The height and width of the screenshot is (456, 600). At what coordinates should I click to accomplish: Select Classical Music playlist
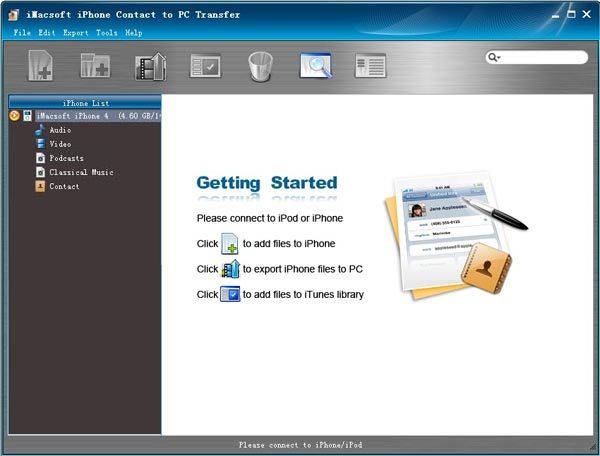81,173
